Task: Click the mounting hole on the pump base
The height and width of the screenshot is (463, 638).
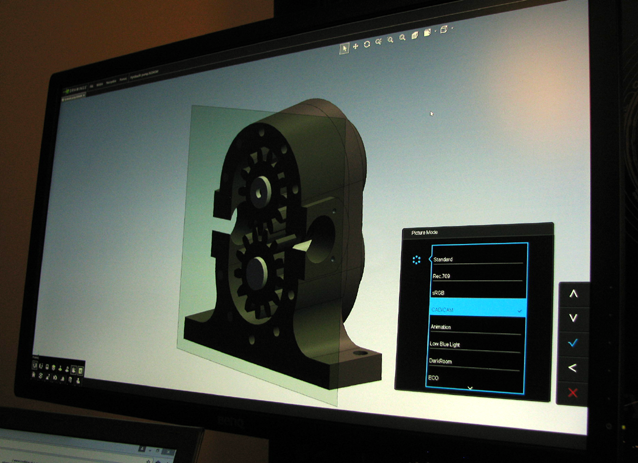Action: (x=360, y=353)
